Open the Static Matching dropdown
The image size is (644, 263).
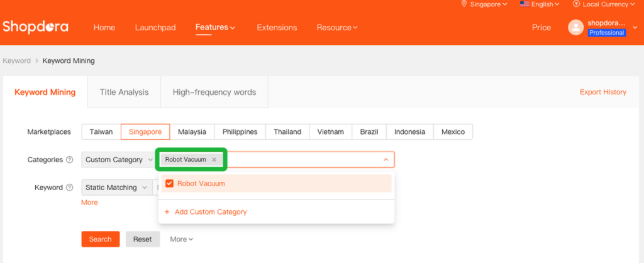coord(116,187)
